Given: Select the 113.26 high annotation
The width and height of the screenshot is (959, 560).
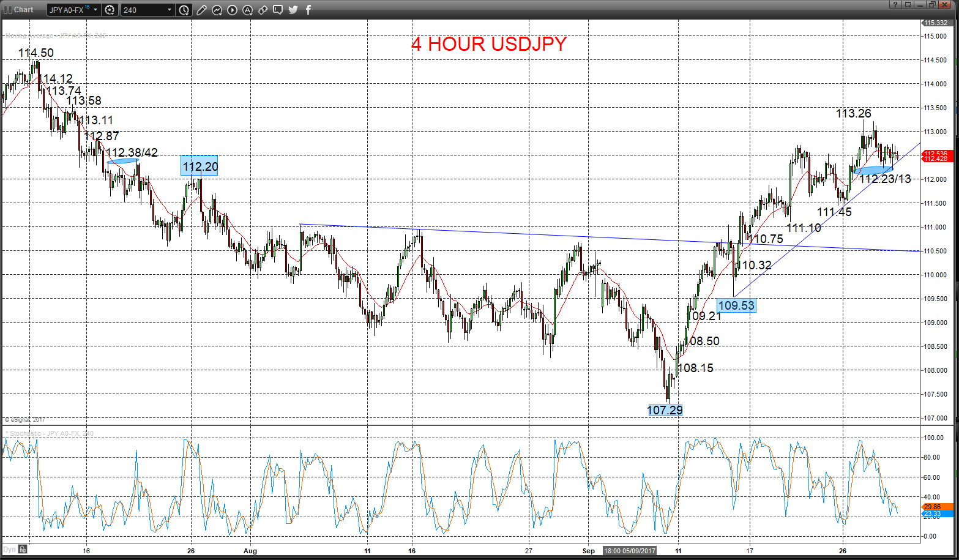Looking at the screenshot, I should (x=854, y=113).
